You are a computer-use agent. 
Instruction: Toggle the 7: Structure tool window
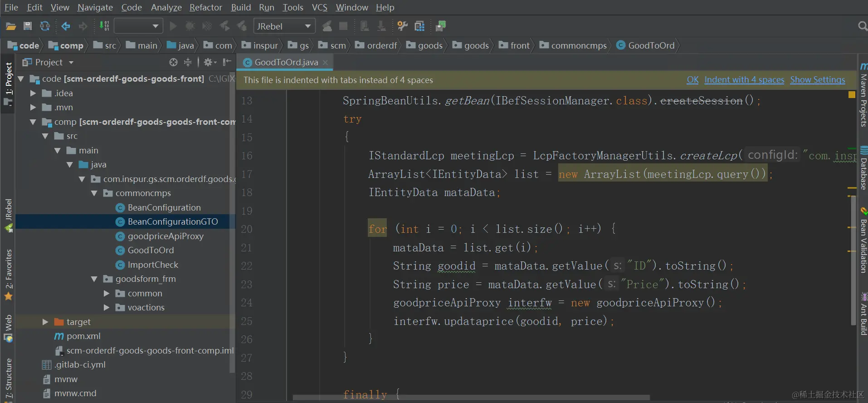[8, 379]
